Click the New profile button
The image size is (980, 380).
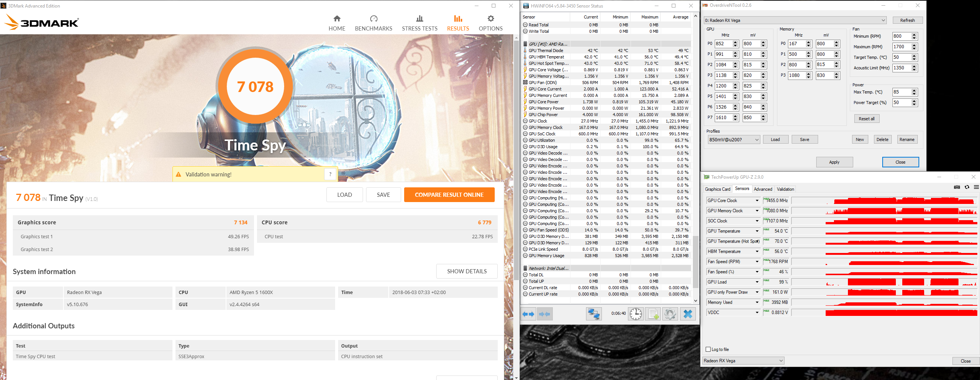pos(860,139)
